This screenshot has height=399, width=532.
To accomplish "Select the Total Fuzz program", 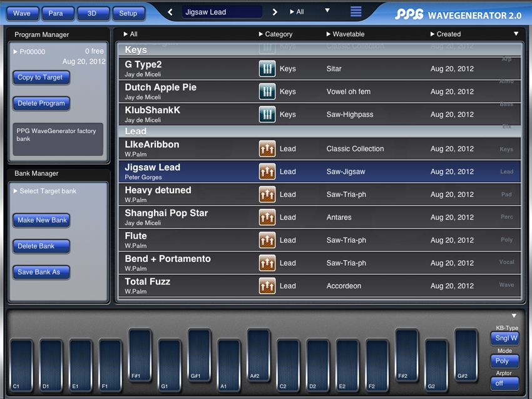I will (319, 286).
